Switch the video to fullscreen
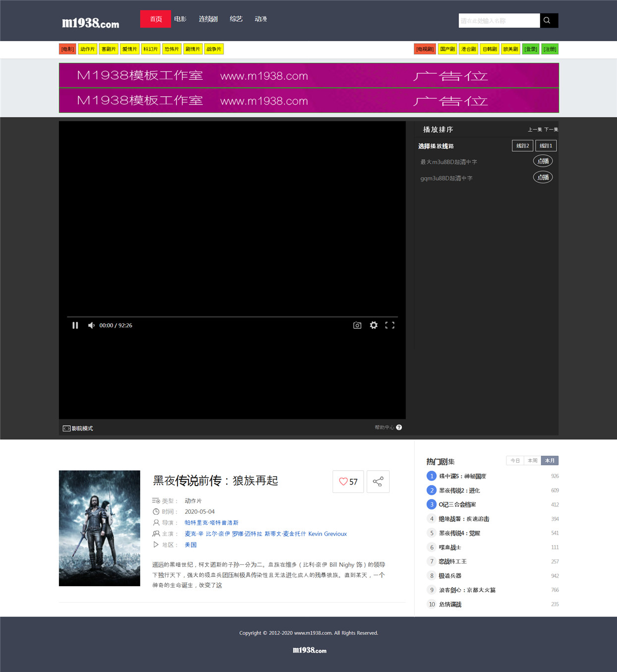 tap(390, 325)
